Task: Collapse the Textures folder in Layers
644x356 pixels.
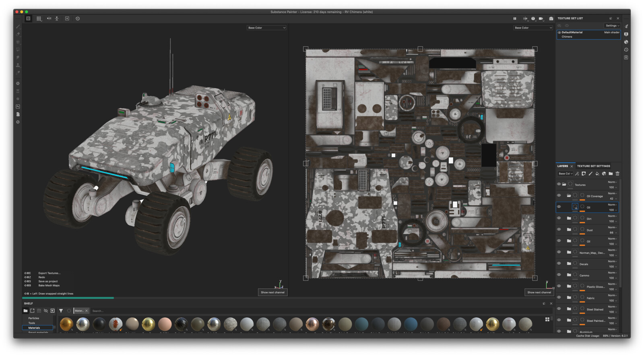Action: tap(564, 184)
